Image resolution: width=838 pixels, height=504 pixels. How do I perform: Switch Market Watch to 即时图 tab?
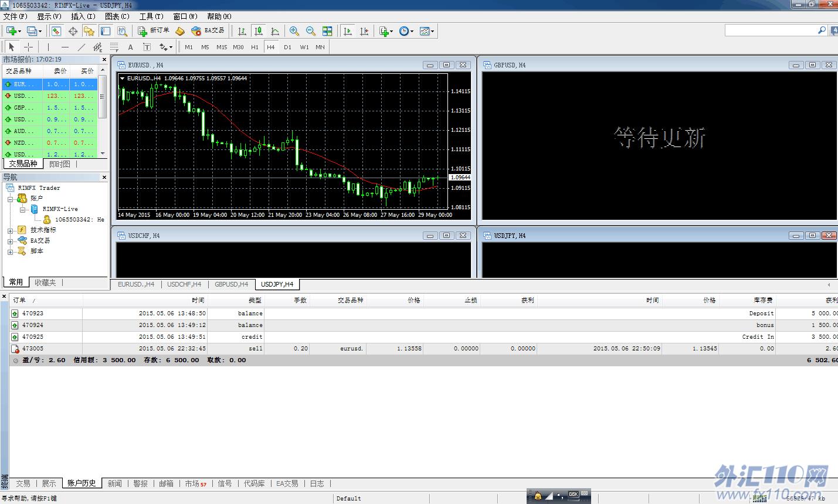[60, 164]
